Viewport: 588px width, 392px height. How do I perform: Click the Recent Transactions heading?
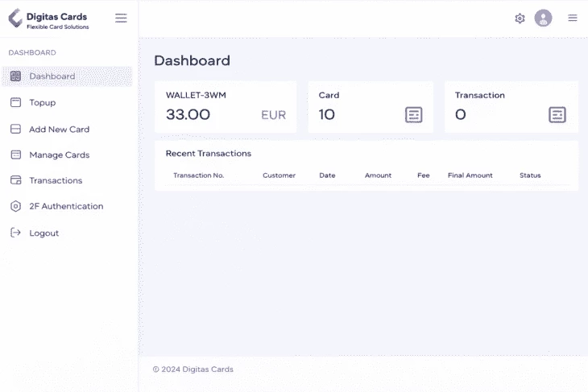[209, 153]
